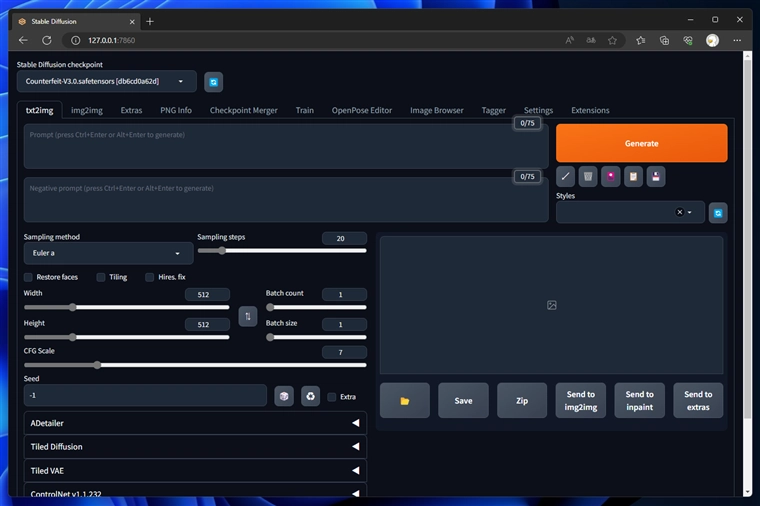Click the Seed input field
The image size is (760, 506).
(x=145, y=395)
